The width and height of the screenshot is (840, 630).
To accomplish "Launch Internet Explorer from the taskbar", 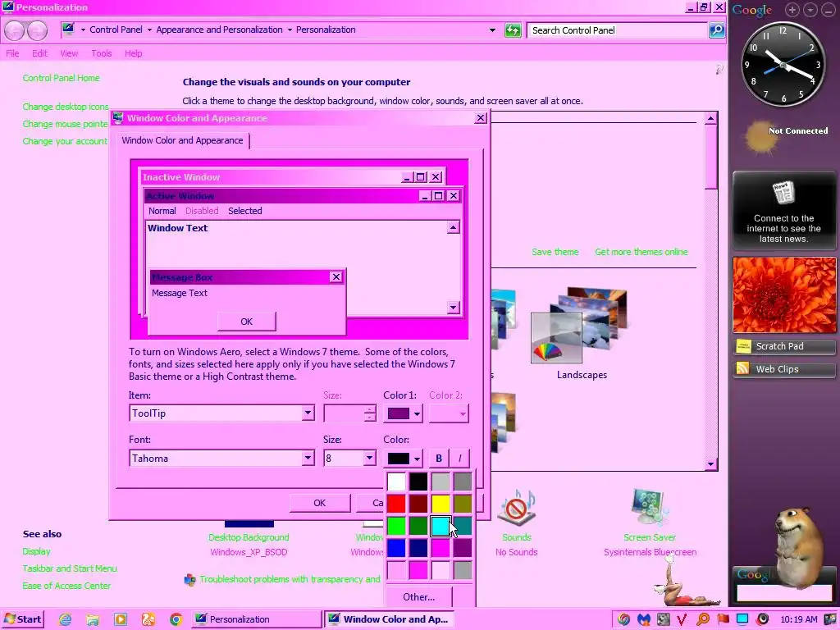I will click(x=66, y=619).
